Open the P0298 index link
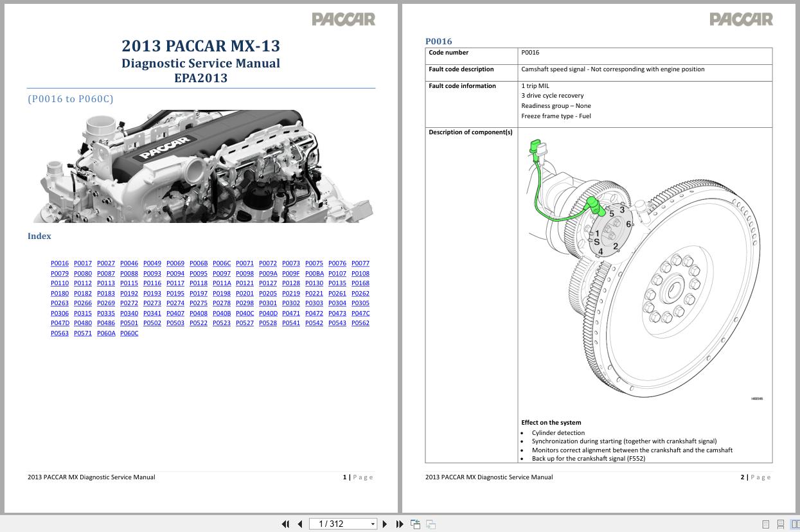Viewport: 800px width, 532px height. pyautogui.click(x=245, y=303)
